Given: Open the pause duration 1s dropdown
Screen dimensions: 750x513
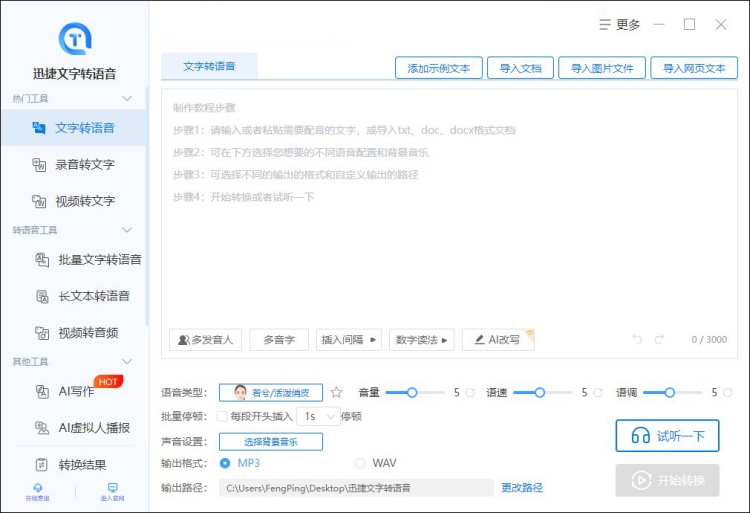Looking at the screenshot, I should click(320, 416).
